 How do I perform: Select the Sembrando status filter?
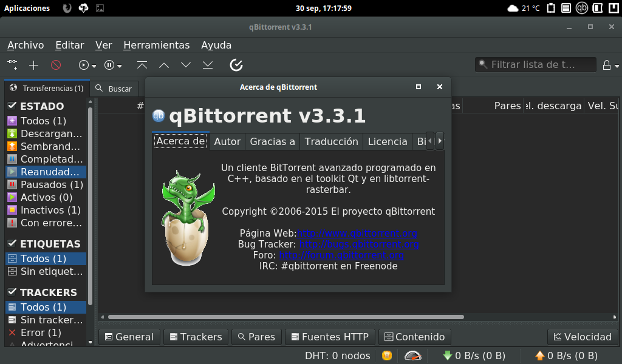(45, 146)
